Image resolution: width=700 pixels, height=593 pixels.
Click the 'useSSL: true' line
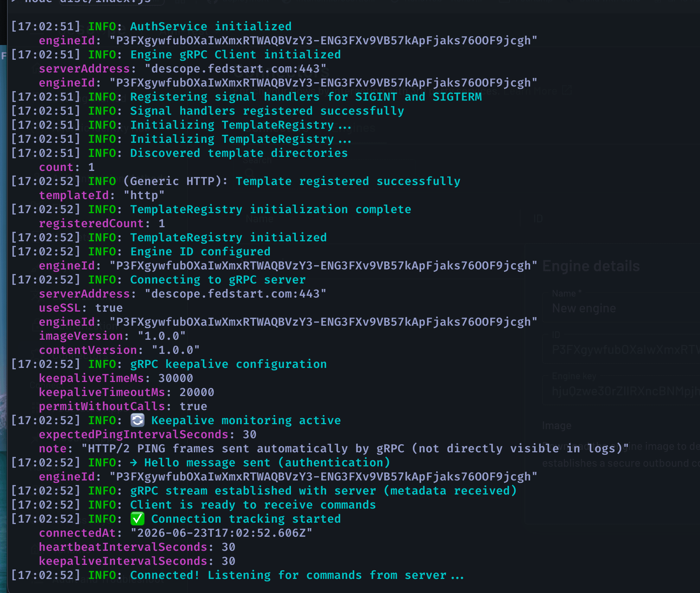click(x=81, y=308)
